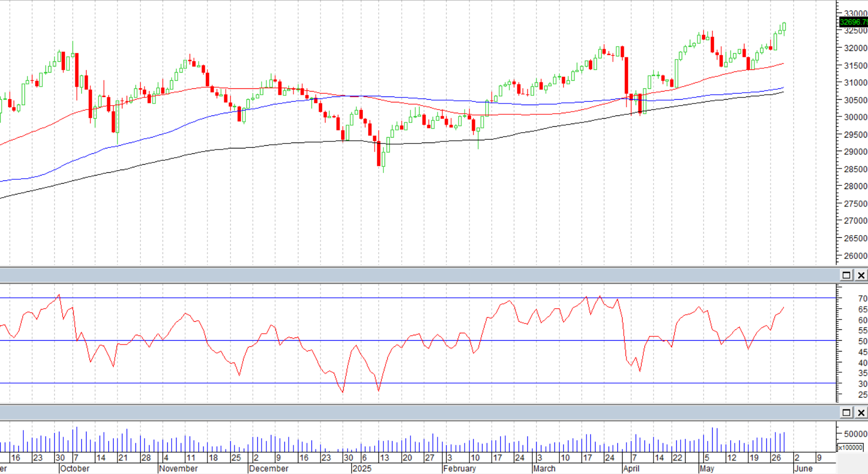868x474 pixels.
Task: Select the October label on time axis
Action: [75, 469]
